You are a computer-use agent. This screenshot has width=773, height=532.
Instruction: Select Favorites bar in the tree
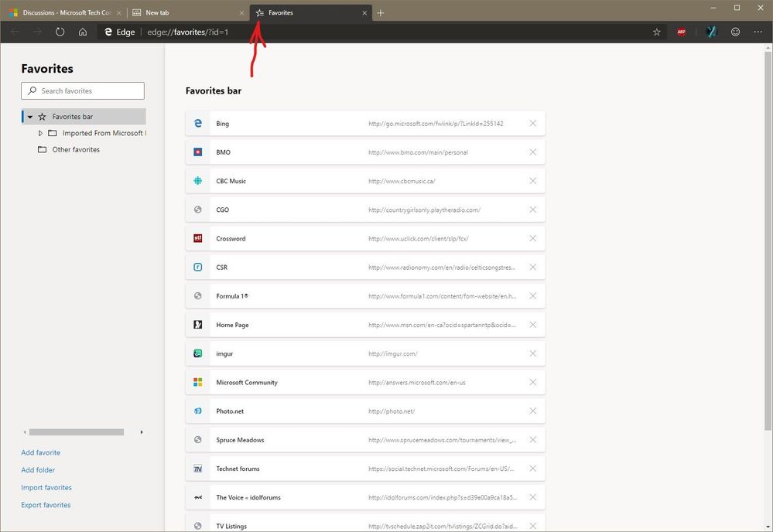click(84, 117)
